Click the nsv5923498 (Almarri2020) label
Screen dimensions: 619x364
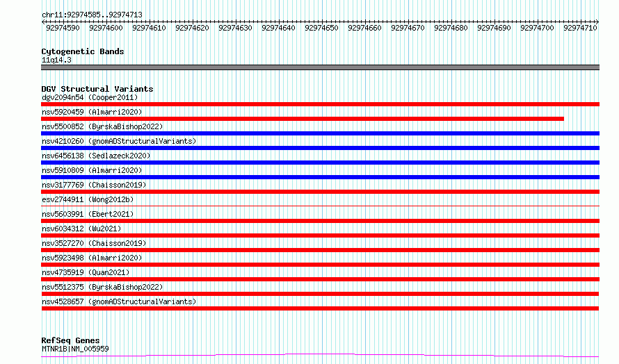pos(92,258)
